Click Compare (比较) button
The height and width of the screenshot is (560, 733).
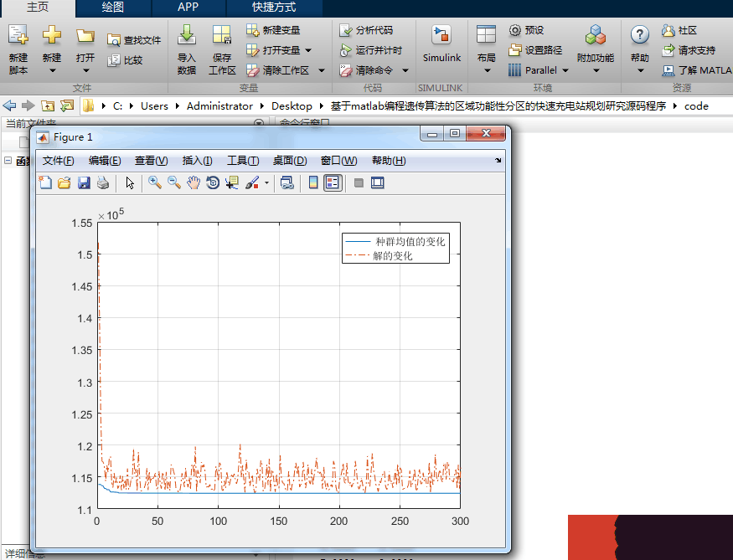click(x=126, y=60)
